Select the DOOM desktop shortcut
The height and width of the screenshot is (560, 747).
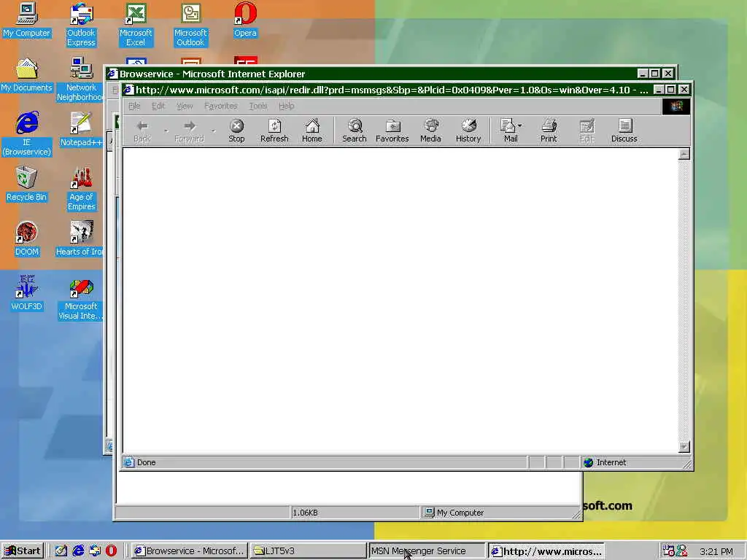pyautogui.click(x=27, y=239)
